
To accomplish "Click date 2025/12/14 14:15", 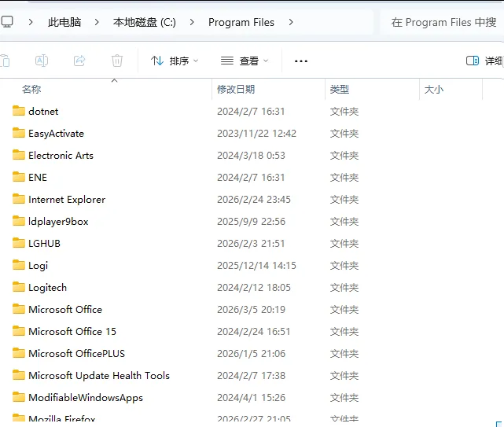I will pyautogui.click(x=256, y=266).
